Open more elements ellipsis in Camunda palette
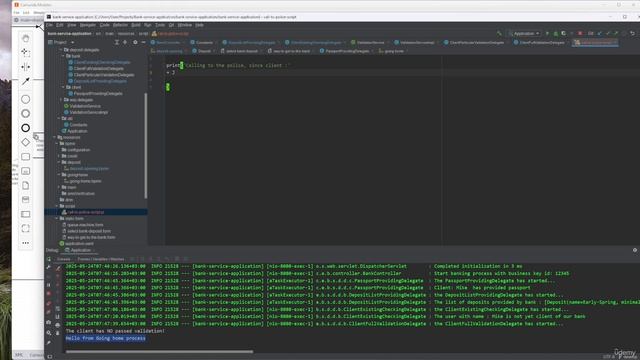 point(26,243)
